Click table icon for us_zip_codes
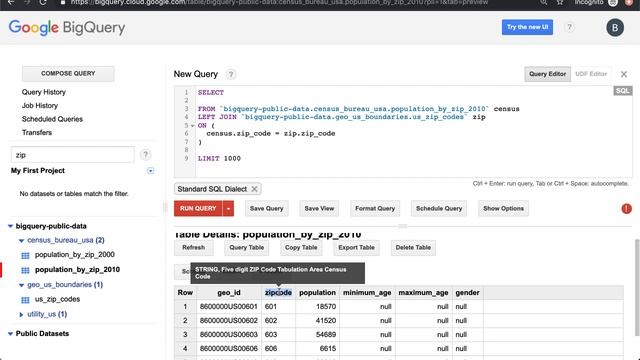 coord(25,300)
